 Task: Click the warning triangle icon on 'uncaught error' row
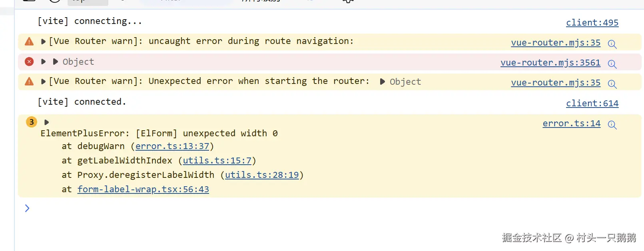[29, 41]
